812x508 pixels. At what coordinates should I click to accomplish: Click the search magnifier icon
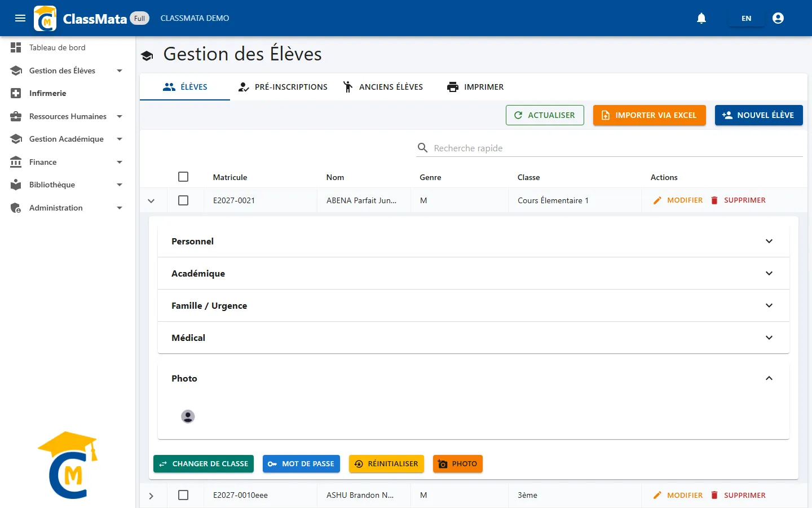point(422,148)
